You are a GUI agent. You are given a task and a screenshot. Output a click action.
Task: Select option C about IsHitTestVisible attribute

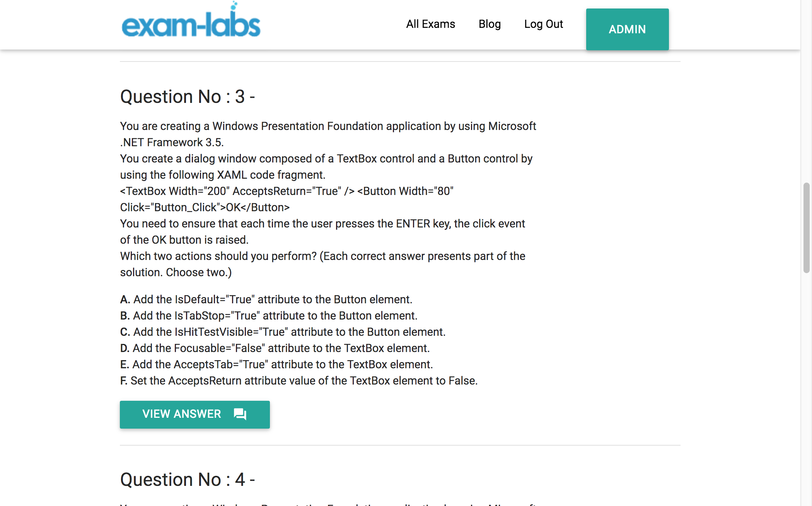point(283,332)
